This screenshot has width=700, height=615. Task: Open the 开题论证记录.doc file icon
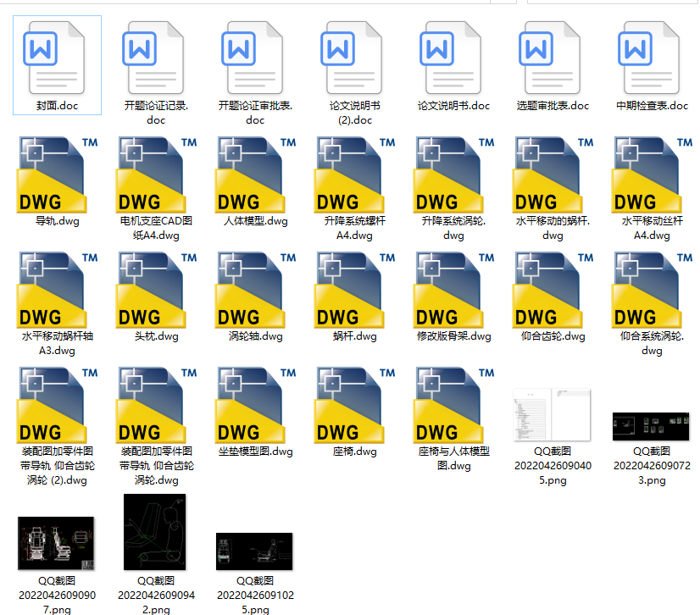coord(156,58)
